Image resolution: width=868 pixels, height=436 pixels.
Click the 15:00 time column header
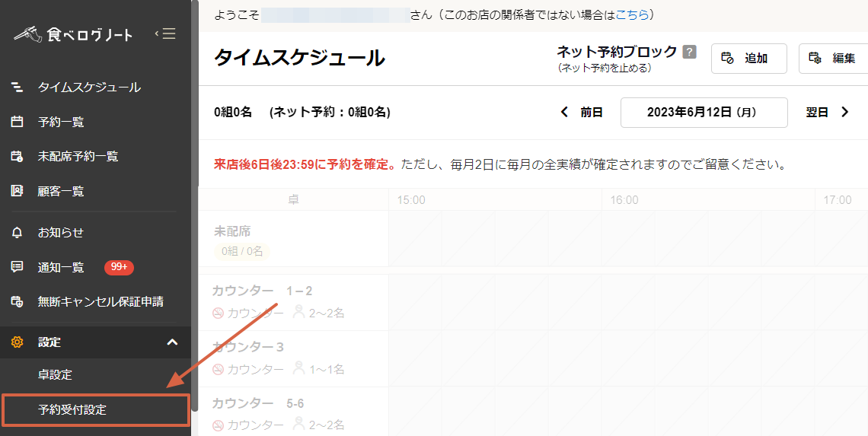411,200
